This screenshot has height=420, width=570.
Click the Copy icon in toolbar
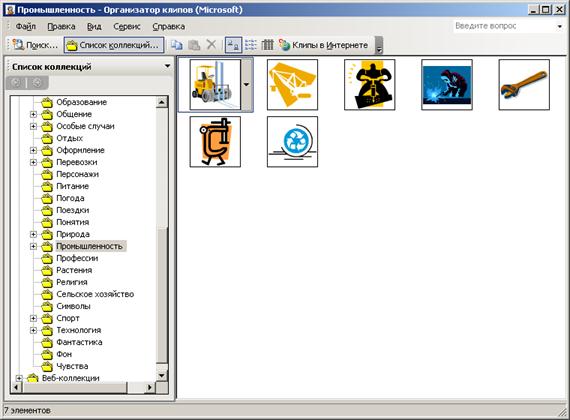[x=177, y=45]
